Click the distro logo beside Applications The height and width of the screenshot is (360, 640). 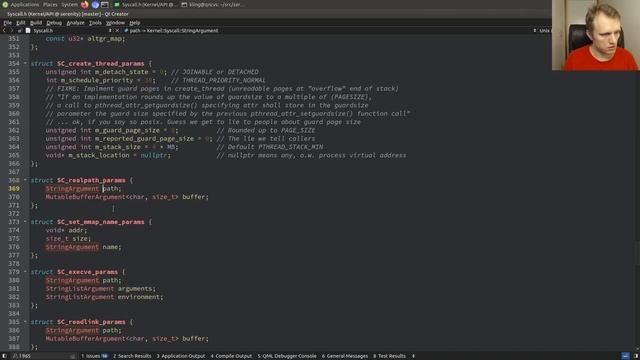click(5, 4)
